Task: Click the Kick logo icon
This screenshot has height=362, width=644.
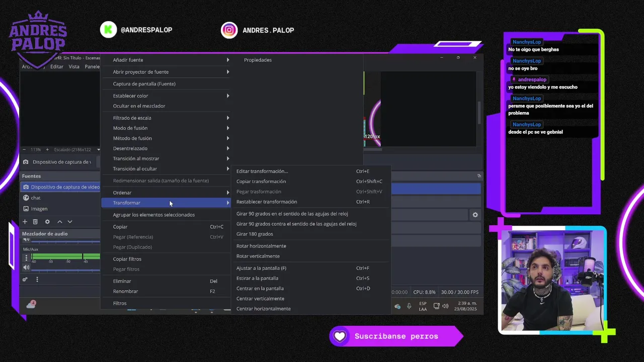Action: (x=108, y=30)
